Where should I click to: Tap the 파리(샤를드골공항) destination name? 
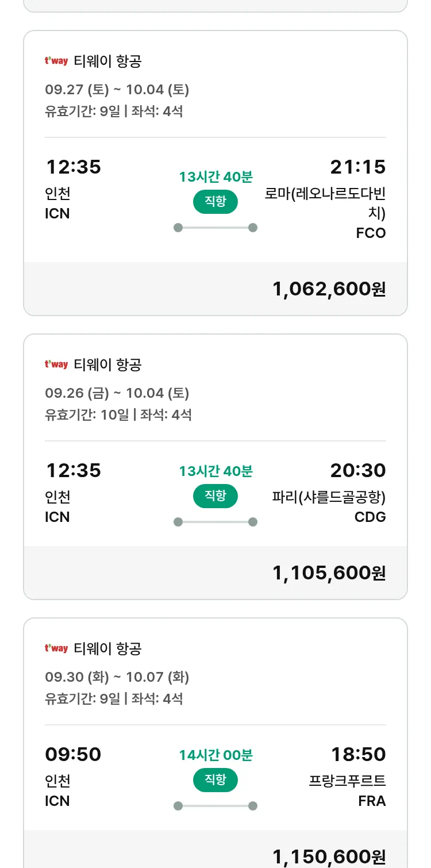click(x=329, y=497)
